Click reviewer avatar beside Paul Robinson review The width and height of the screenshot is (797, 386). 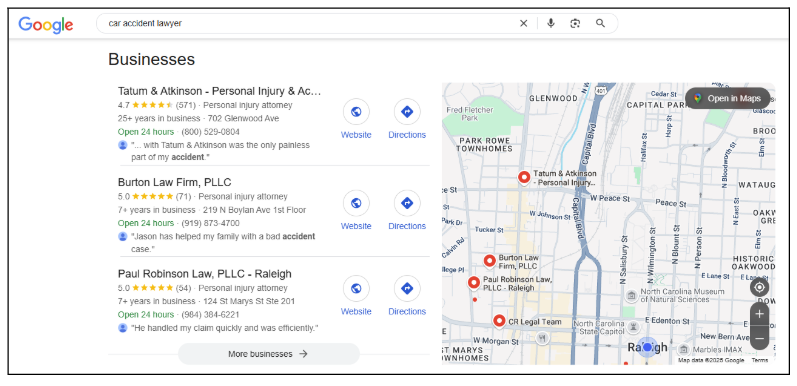[x=122, y=328]
